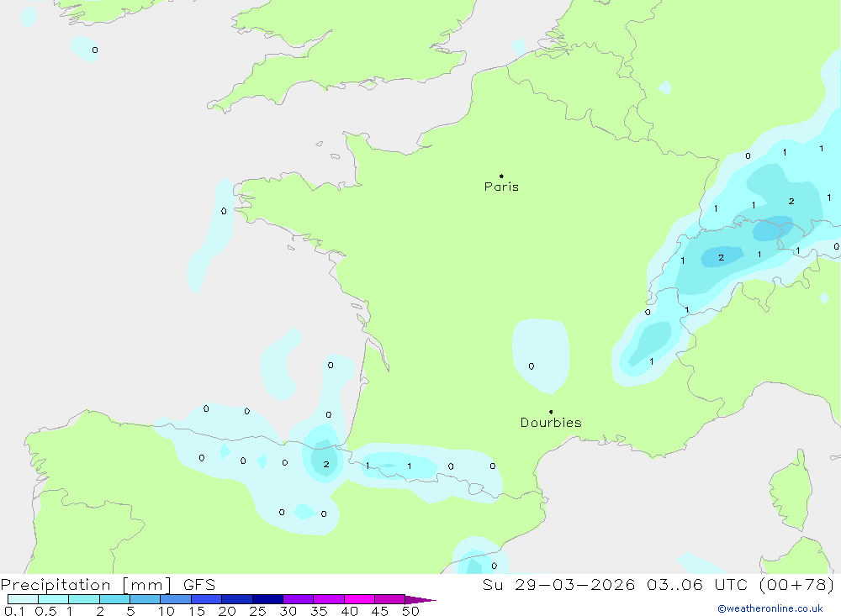Viewport: 841px width, 616px height.
Task: Click the legend scale label '0.5'
Action: point(45,611)
